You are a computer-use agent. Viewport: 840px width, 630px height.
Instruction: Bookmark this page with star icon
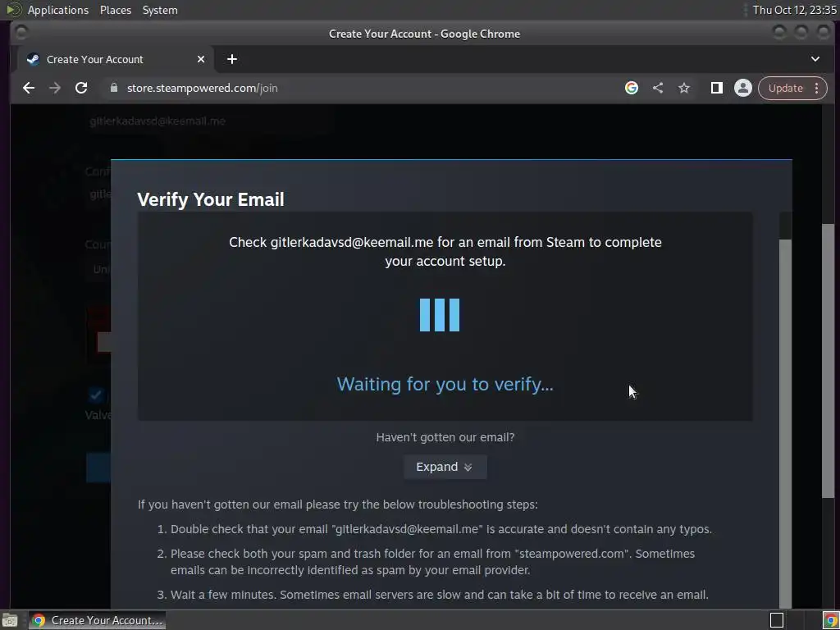pyautogui.click(x=684, y=88)
